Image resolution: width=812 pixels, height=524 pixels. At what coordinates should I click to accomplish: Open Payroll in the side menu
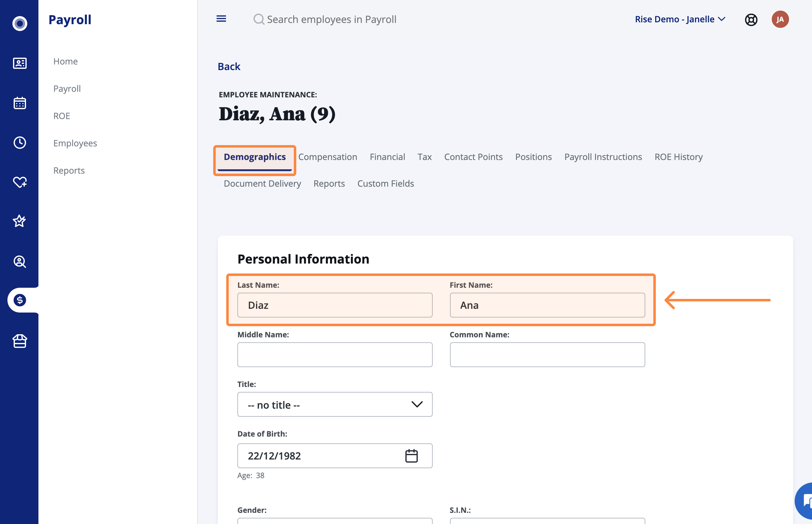click(67, 88)
